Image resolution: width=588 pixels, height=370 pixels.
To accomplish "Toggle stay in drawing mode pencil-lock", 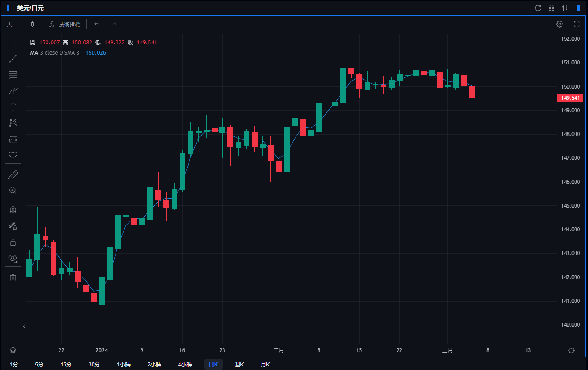I will point(13,226).
